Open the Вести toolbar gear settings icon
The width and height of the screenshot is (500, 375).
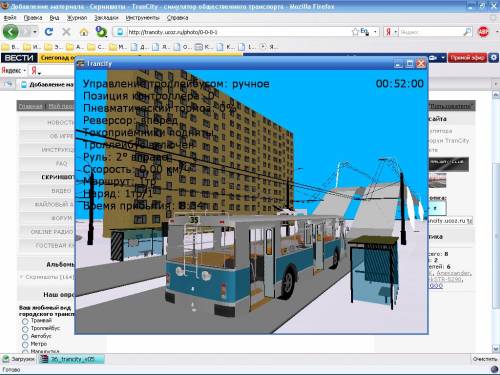494,58
